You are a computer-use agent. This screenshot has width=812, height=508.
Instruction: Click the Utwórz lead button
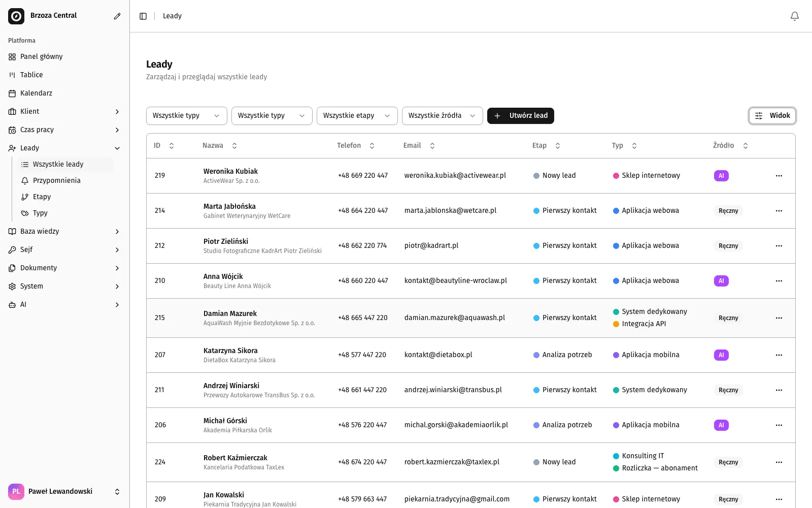pos(521,116)
